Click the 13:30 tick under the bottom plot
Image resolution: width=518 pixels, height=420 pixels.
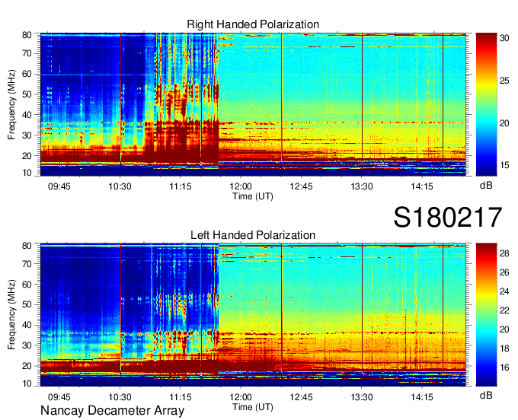362,397
